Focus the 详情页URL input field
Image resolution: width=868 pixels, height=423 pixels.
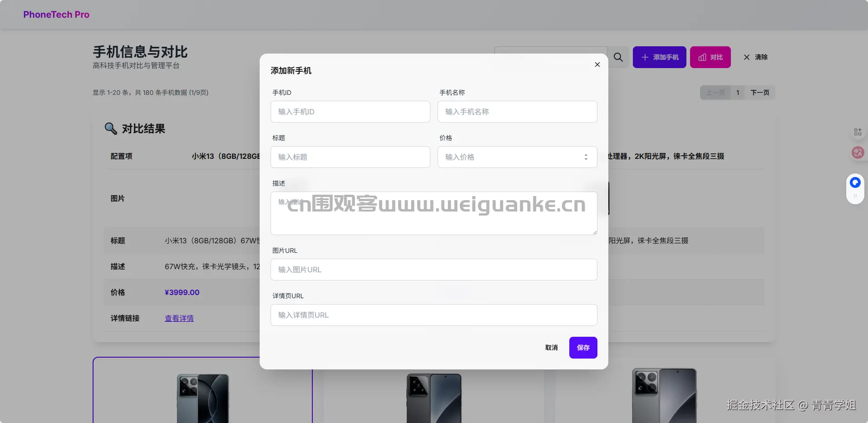click(434, 315)
